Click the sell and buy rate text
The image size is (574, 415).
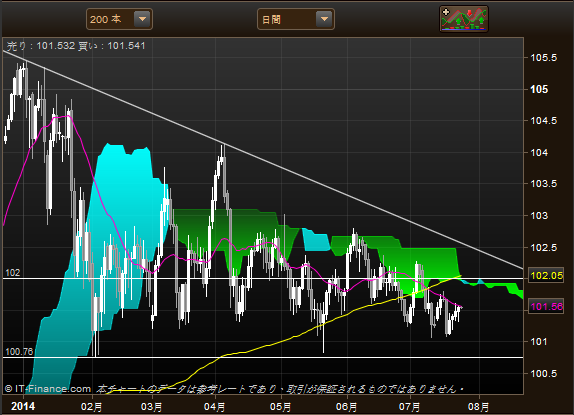click(76, 46)
